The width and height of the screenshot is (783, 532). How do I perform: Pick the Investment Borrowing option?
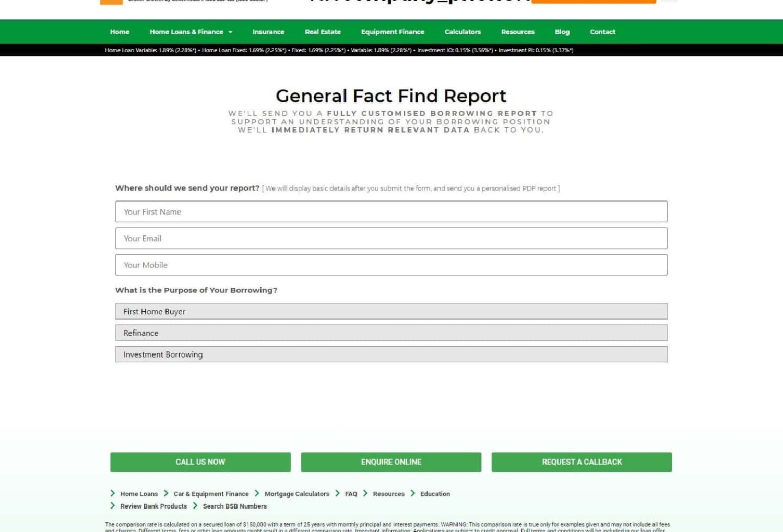[391, 354]
